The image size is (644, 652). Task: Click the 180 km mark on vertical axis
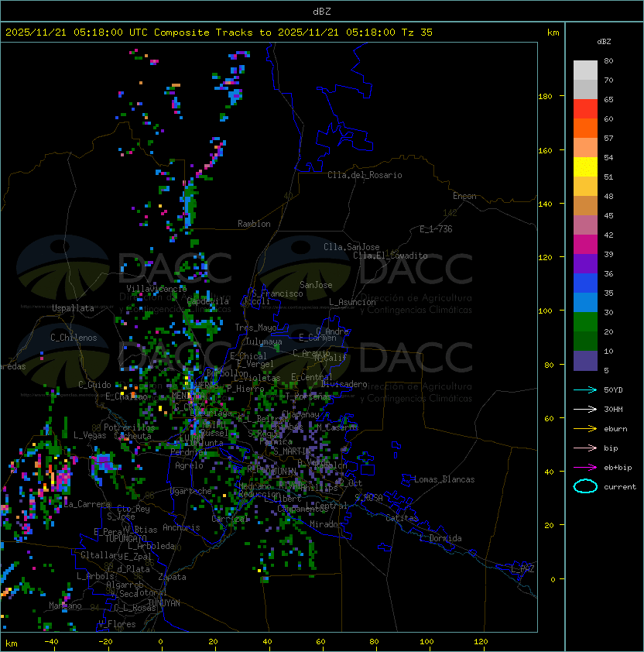pyautogui.click(x=545, y=96)
